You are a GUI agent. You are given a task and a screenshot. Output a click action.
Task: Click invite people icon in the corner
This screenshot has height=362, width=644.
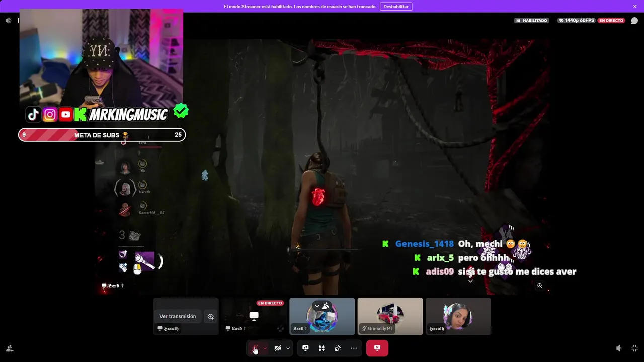10,348
